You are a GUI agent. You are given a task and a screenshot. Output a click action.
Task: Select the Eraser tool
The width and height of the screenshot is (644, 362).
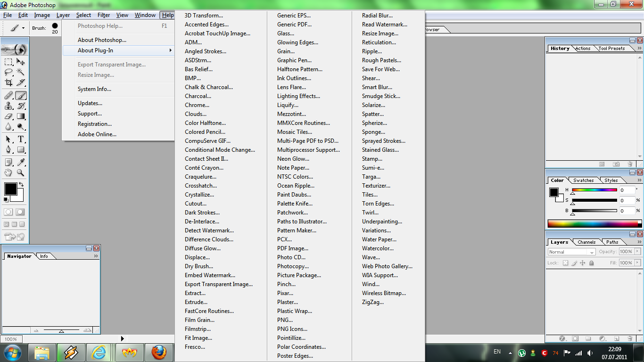pos(8,116)
